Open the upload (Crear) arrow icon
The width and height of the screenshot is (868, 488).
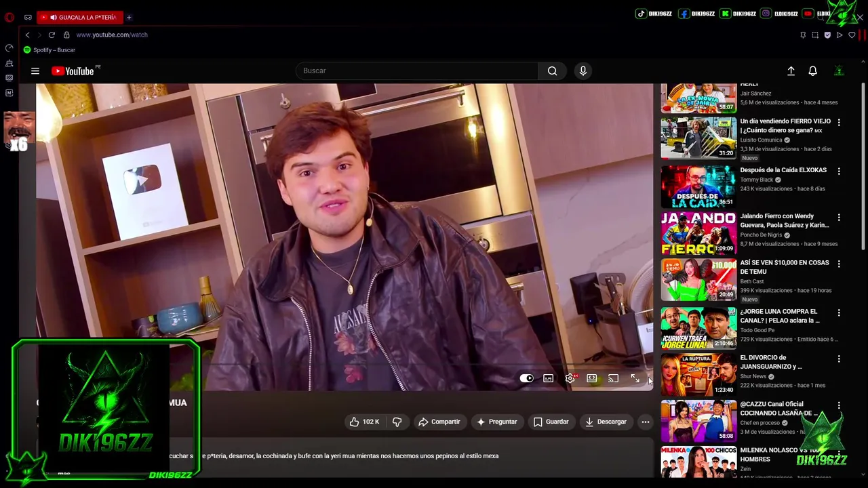(x=791, y=70)
